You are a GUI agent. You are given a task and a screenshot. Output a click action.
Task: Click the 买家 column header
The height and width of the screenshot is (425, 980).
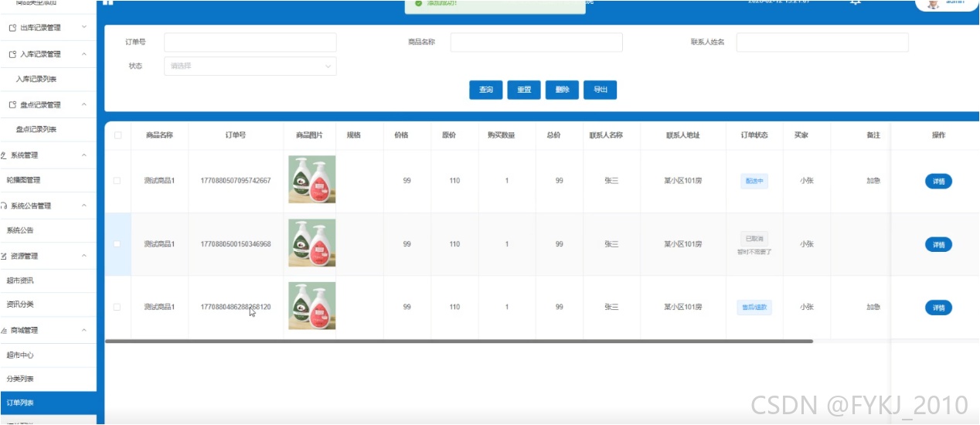coord(801,135)
